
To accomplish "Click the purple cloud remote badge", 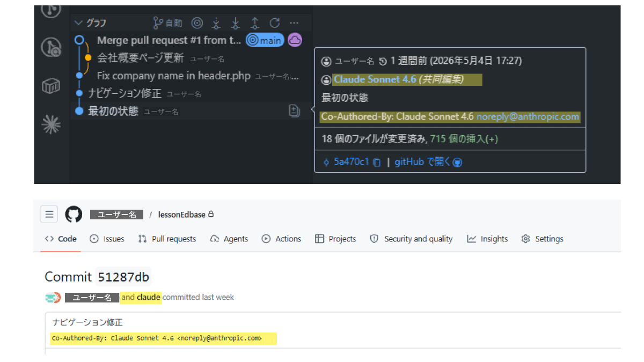I will click(295, 40).
